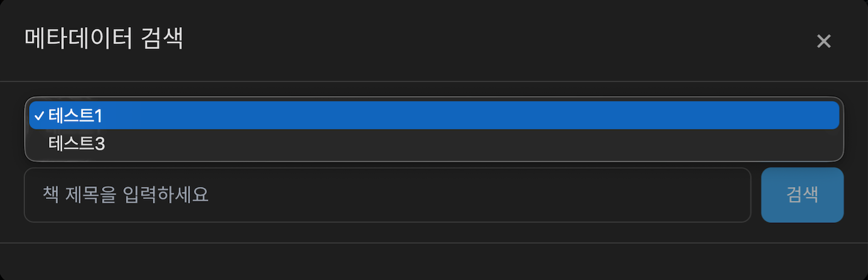Tap the blue 검색 button
868x280 pixels.
(802, 195)
